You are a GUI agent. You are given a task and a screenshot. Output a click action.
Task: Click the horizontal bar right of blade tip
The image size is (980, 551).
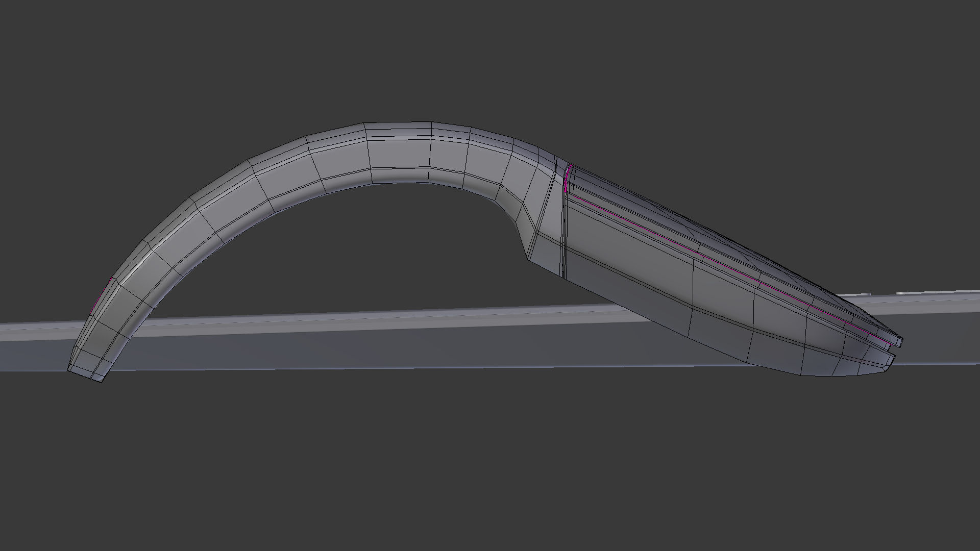click(944, 327)
